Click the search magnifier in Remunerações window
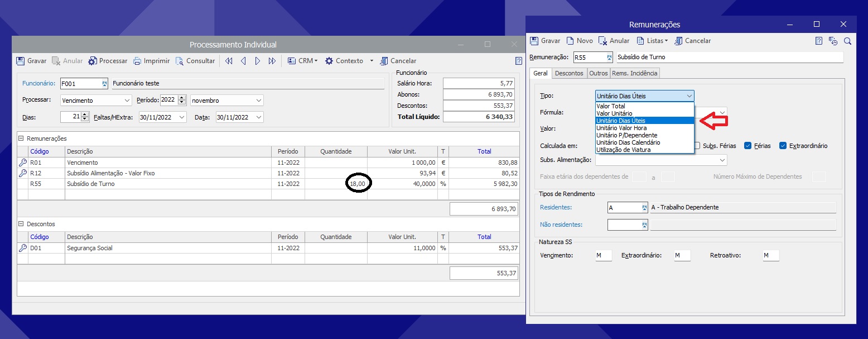The height and width of the screenshot is (339, 868). (847, 41)
